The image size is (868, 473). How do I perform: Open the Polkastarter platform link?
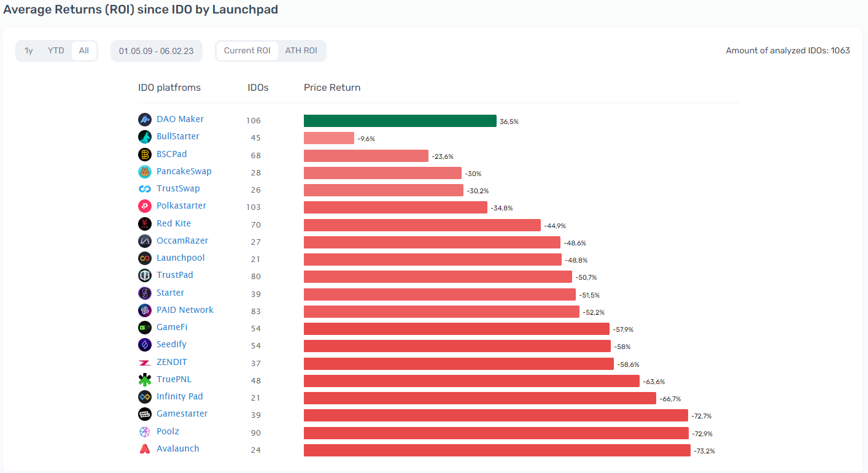click(x=181, y=206)
